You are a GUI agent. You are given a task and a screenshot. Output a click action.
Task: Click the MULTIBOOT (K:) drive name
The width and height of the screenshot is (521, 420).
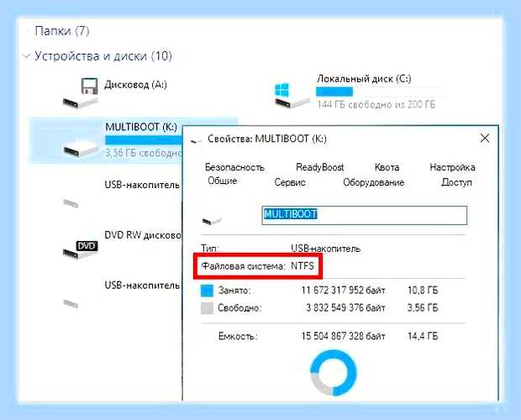pyautogui.click(x=141, y=127)
